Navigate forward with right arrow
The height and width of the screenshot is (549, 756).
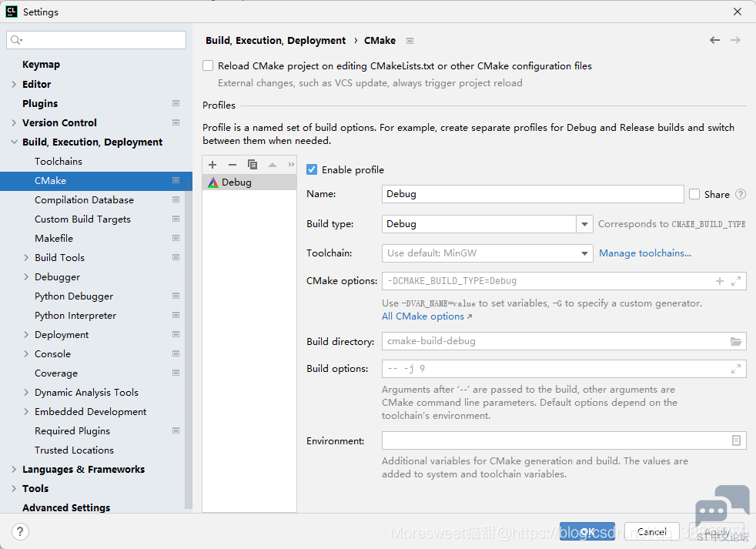click(x=735, y=40)
